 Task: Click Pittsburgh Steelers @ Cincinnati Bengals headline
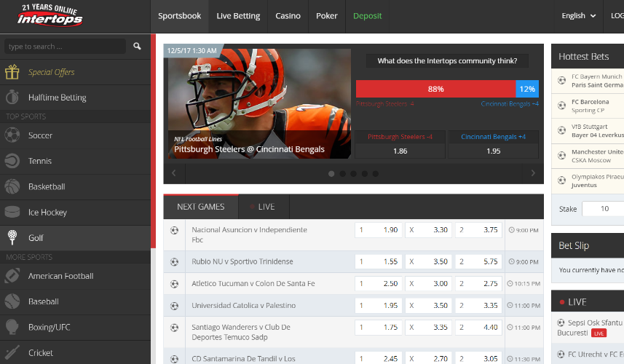click(x=249, y=149)
